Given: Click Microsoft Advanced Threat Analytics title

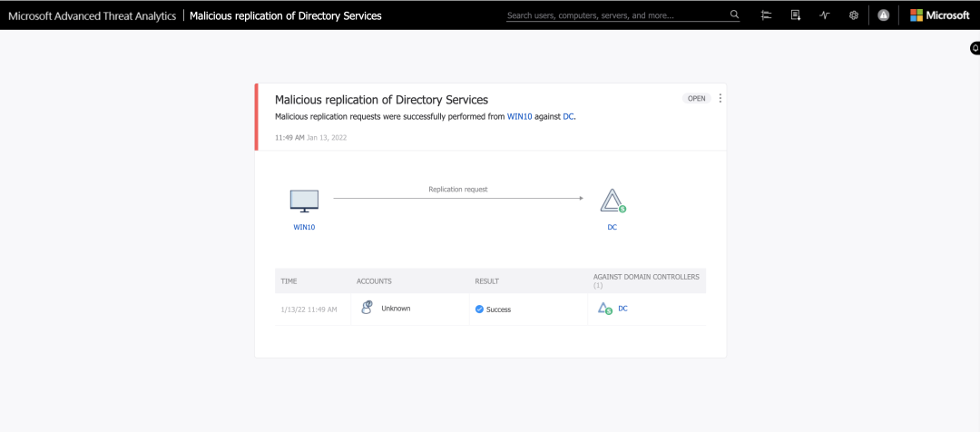Looking at the screenshot, I should click(x=92, y=15).
